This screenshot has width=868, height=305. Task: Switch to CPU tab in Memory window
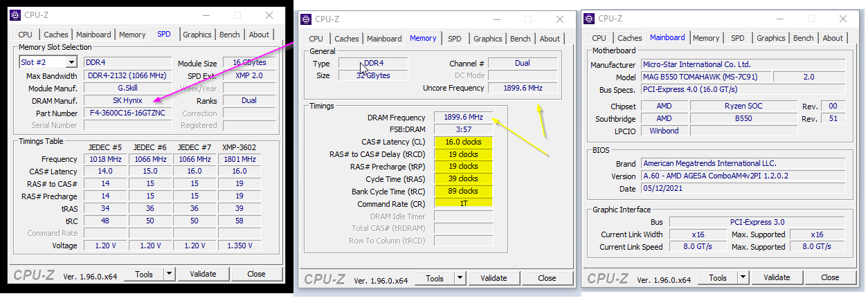tap(316, 39)
